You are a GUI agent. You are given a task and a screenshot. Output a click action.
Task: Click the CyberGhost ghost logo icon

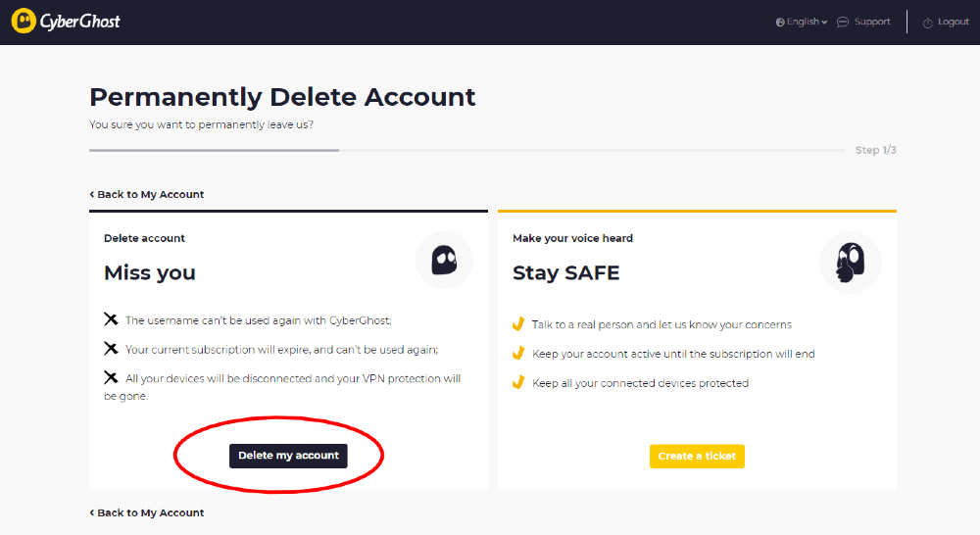[x=24, y=21]
